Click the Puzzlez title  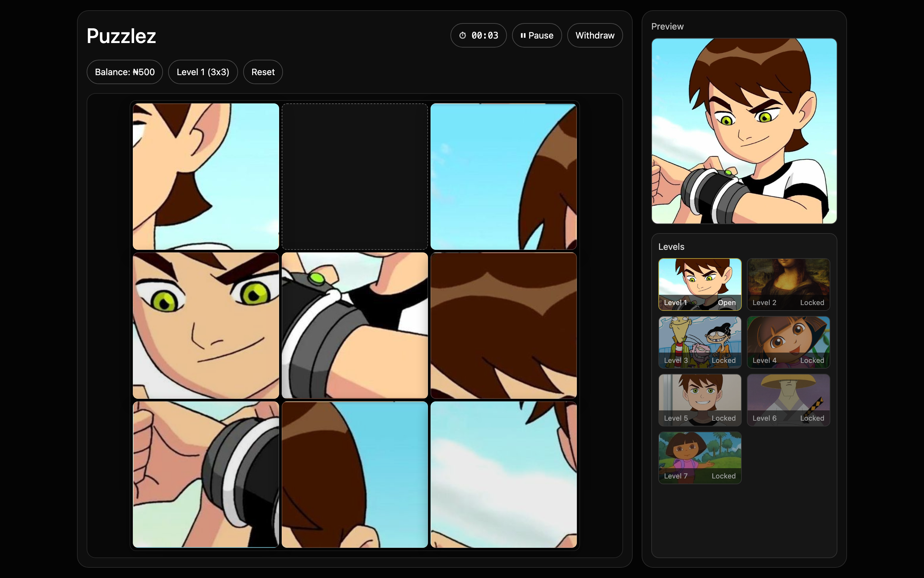point(121,36)
